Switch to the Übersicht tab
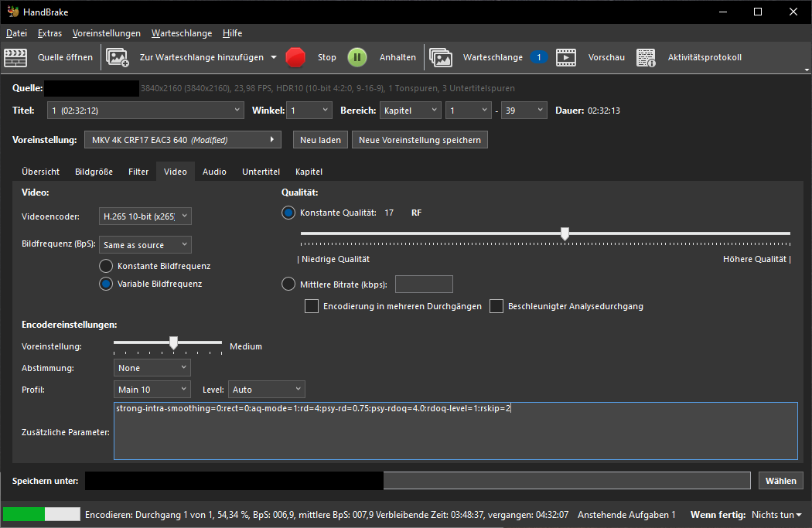This screenshot has height=528, width=812. point(40,172)
